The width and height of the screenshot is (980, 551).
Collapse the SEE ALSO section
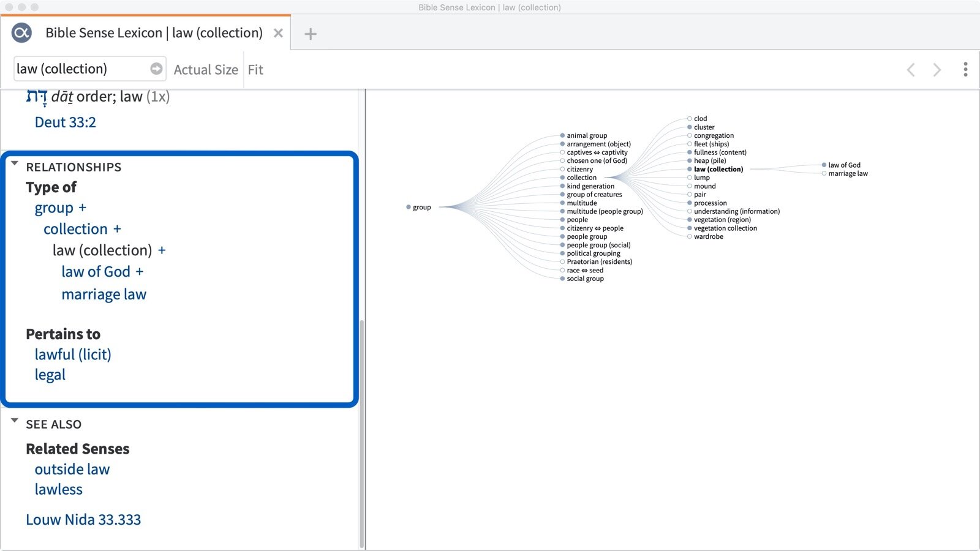(x=15, y=421)
